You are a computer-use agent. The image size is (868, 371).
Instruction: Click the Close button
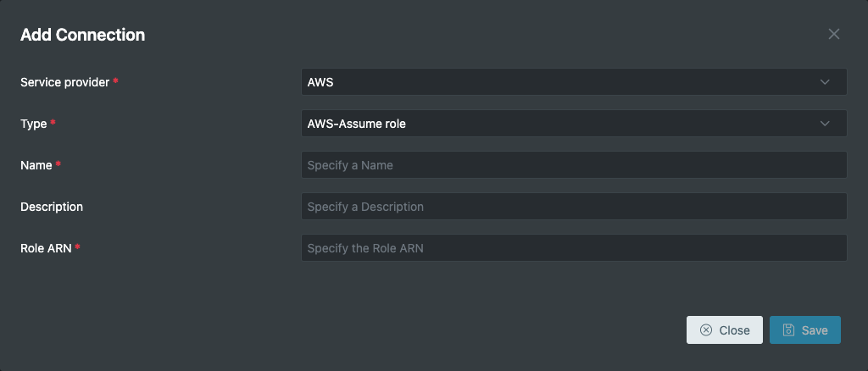(x=725, y=330)
